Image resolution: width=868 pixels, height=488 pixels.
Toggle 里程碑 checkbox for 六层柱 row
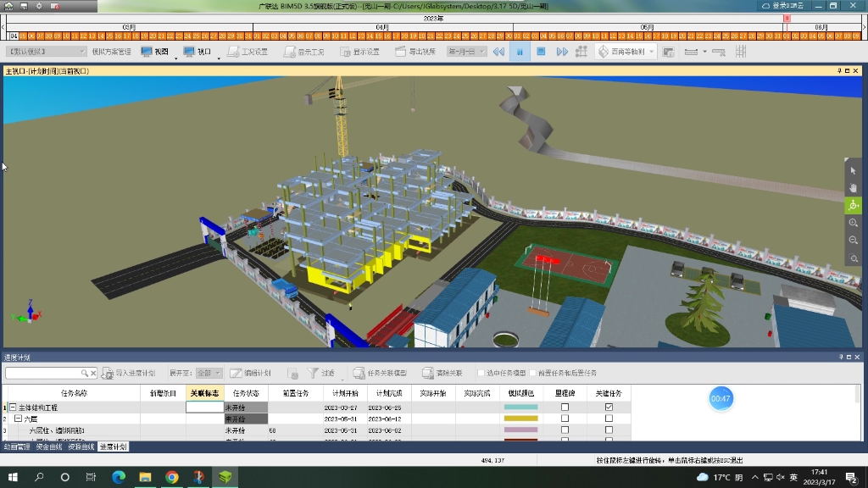click(x=565, y=430)
